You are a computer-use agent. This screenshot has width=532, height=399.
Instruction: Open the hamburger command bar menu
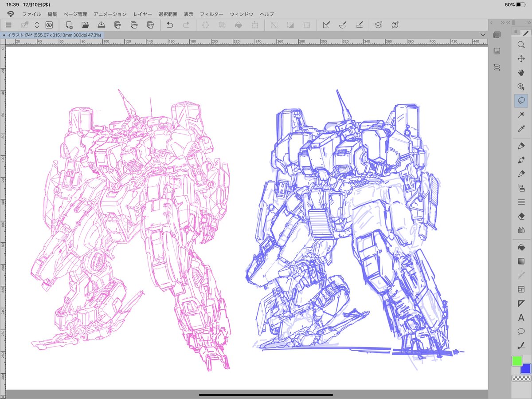click(9, 25)
